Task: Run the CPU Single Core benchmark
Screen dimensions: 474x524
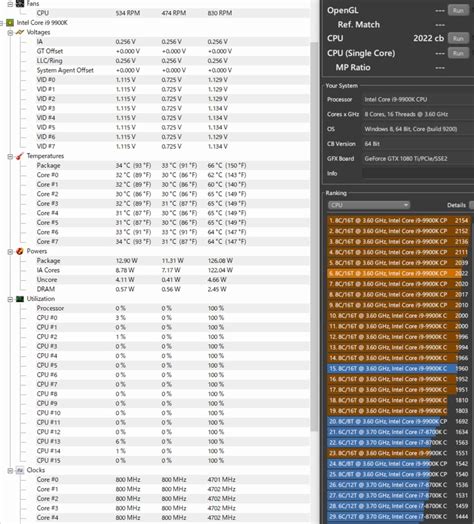Action: [458, 53]
